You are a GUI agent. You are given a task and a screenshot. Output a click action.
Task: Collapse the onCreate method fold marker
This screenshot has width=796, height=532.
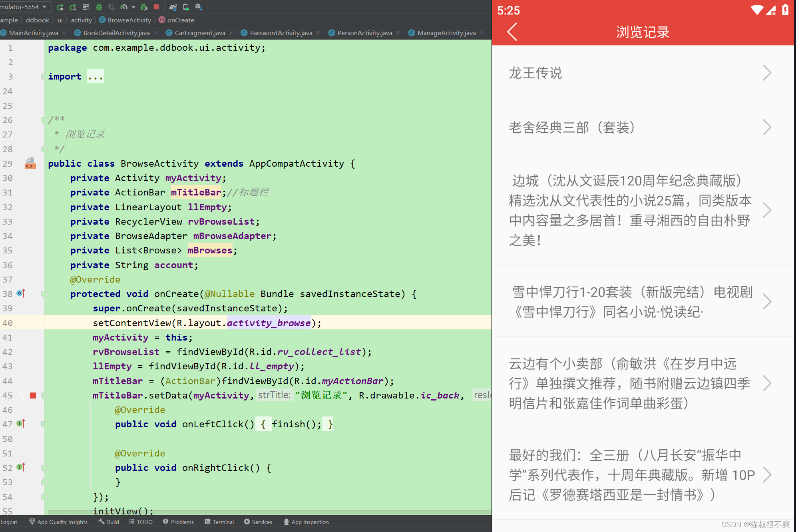(44, 294)
